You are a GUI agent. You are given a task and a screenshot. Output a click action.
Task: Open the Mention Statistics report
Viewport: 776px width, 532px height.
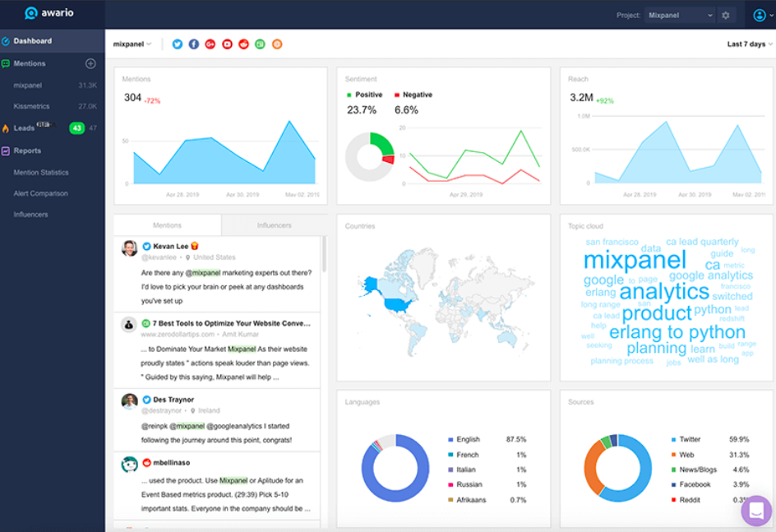click(x=41, y=173)
